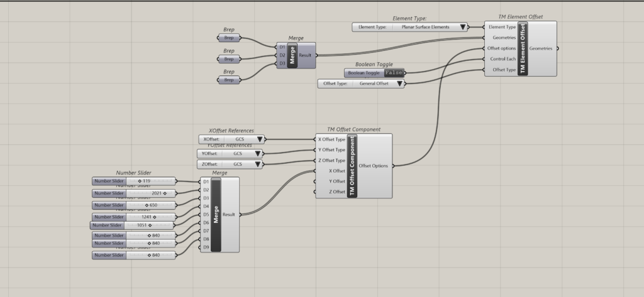The width and height of the screenshot is (644, 297).
Task: Toggle the Boolean Toggle False value
Action: click(395, 73)
